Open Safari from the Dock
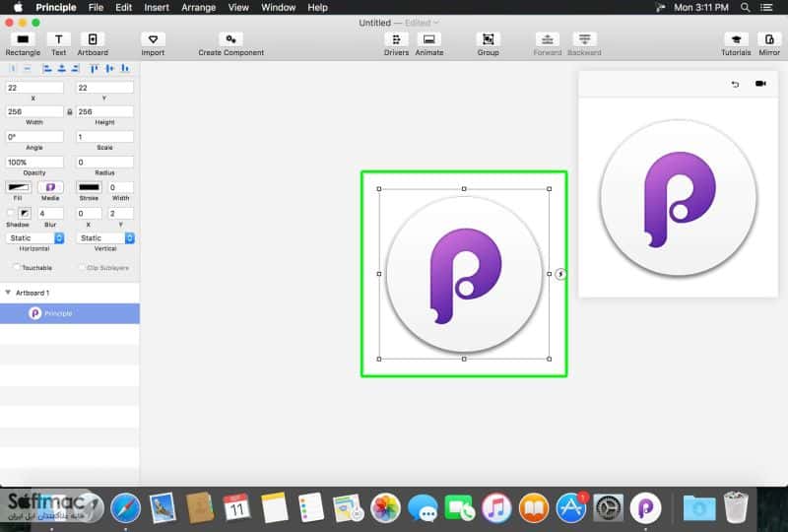Image resolution: width=788 pixels, height=532 pixels. pos(125,508)
